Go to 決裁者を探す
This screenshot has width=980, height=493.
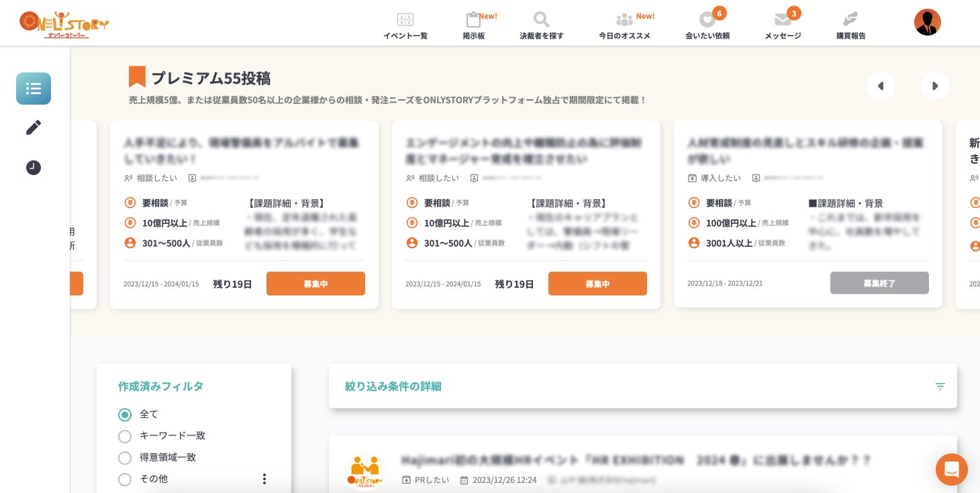point(542,26)
